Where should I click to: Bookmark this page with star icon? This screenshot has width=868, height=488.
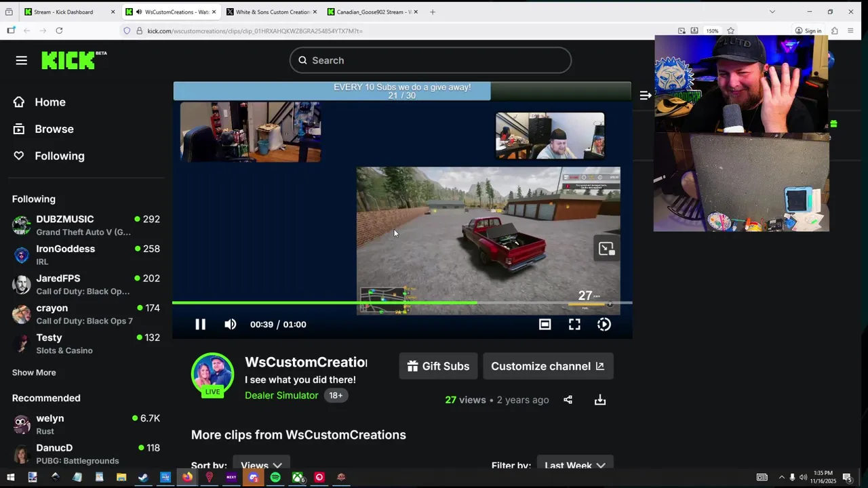tap(730, 30)
